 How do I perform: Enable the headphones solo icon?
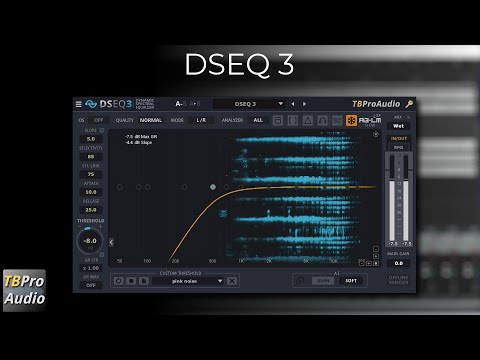[322, 120]
